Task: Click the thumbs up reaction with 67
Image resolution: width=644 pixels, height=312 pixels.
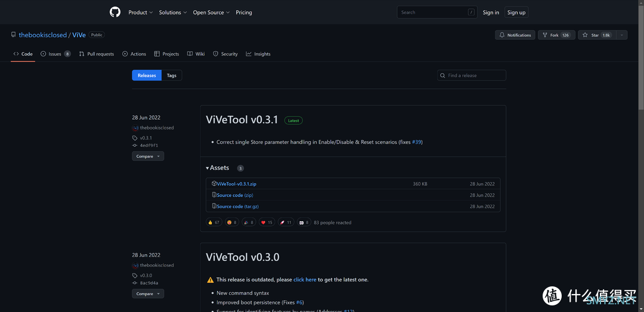Action: [213, 223]
